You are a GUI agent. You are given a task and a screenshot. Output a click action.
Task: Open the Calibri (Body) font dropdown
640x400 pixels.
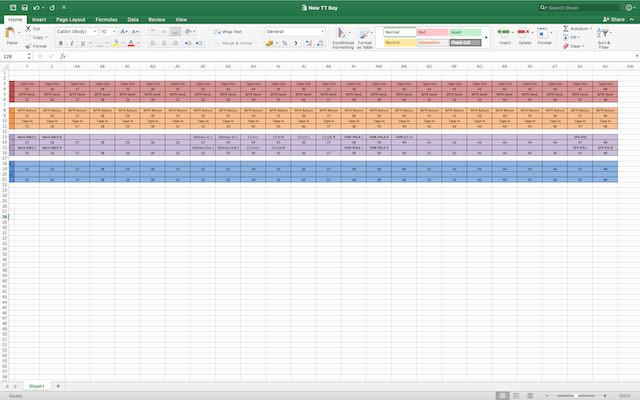[75, 31]
